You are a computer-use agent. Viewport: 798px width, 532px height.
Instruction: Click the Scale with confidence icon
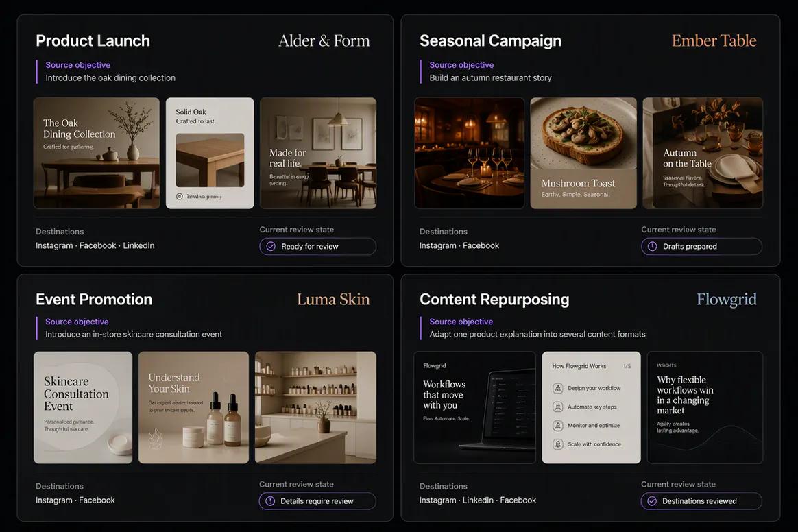558,444
